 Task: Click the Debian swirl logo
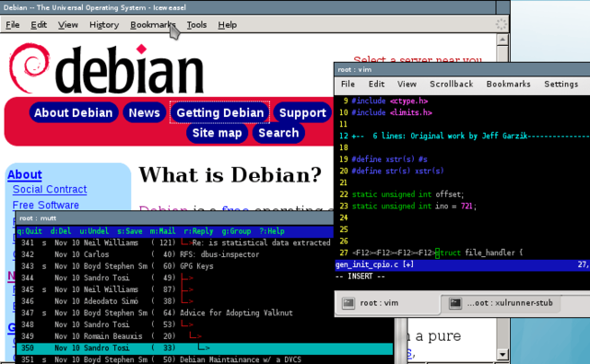29,67
